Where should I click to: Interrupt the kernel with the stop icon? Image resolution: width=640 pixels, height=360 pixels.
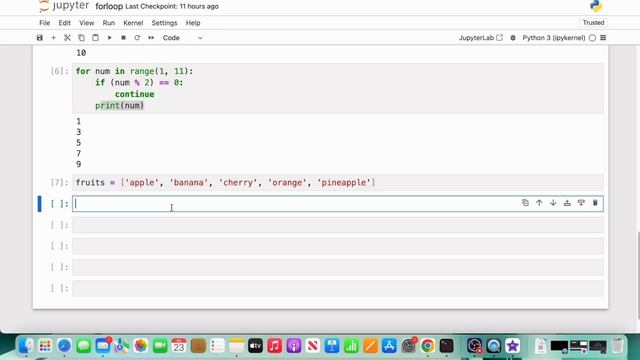(x=123, y=38)
